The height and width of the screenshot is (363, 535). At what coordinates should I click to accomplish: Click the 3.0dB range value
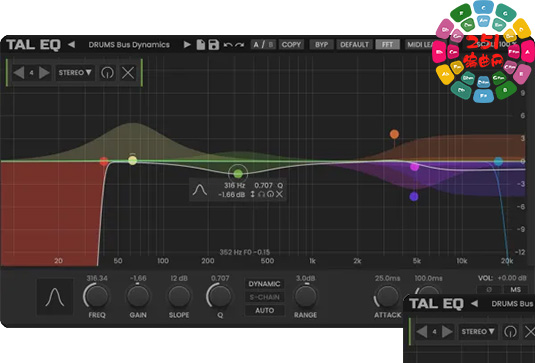[305, 278]
